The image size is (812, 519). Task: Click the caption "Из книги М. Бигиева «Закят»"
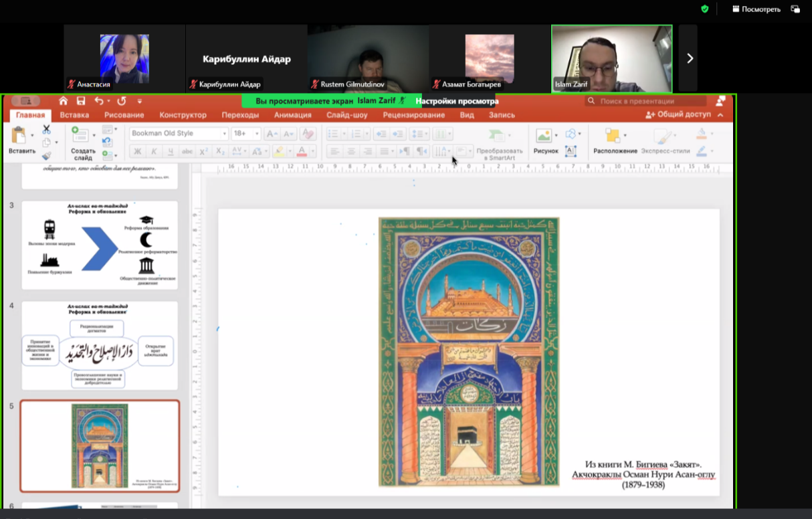tap(643, 464)
